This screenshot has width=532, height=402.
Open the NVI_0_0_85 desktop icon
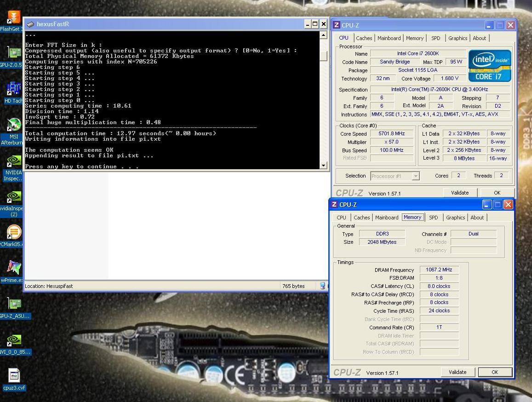tap(14, 340)
